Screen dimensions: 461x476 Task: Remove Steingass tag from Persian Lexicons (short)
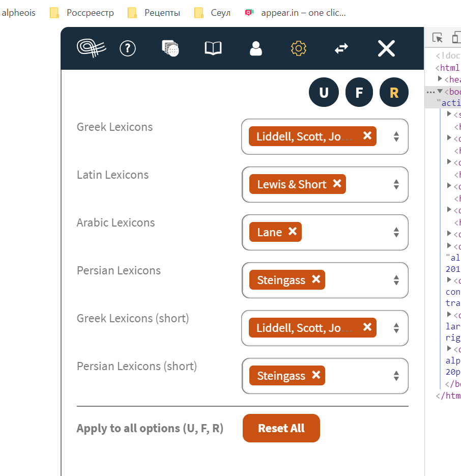click(316, 375)
